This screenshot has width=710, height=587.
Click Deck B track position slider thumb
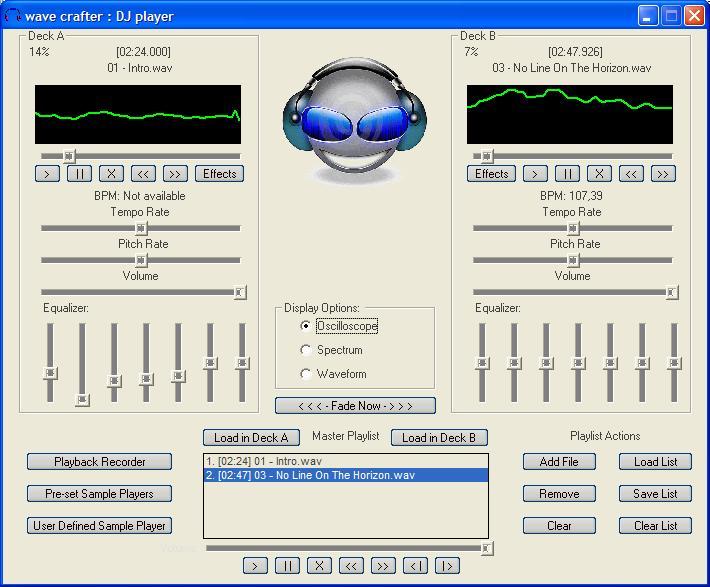[x=487, y=156]
